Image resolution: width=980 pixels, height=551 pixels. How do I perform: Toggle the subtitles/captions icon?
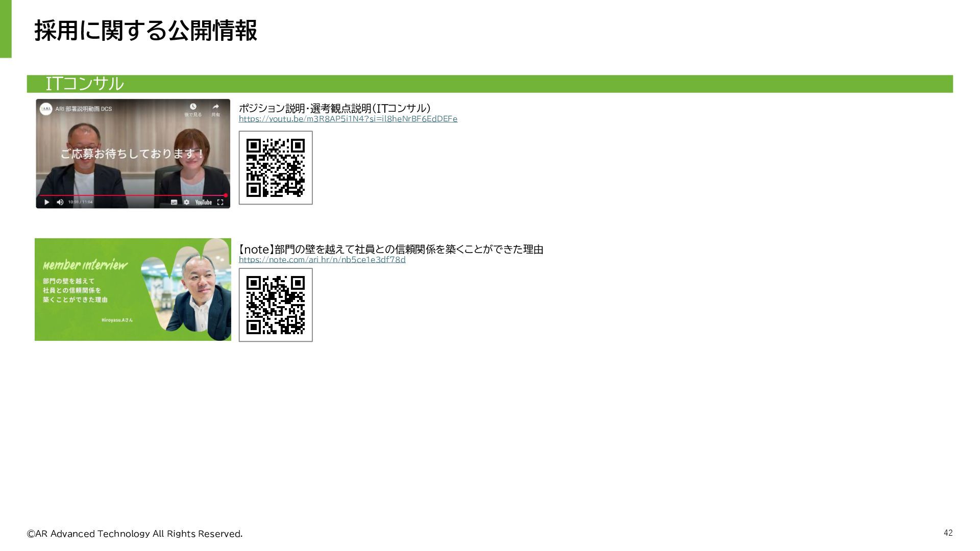[x=174, y=203]
